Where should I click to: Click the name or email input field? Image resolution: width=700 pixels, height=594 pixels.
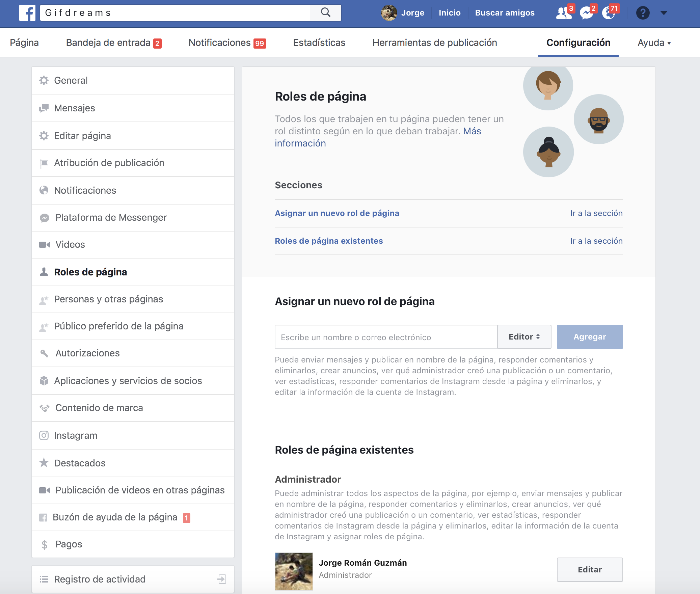pyautogui.click(x=386, y=337)
